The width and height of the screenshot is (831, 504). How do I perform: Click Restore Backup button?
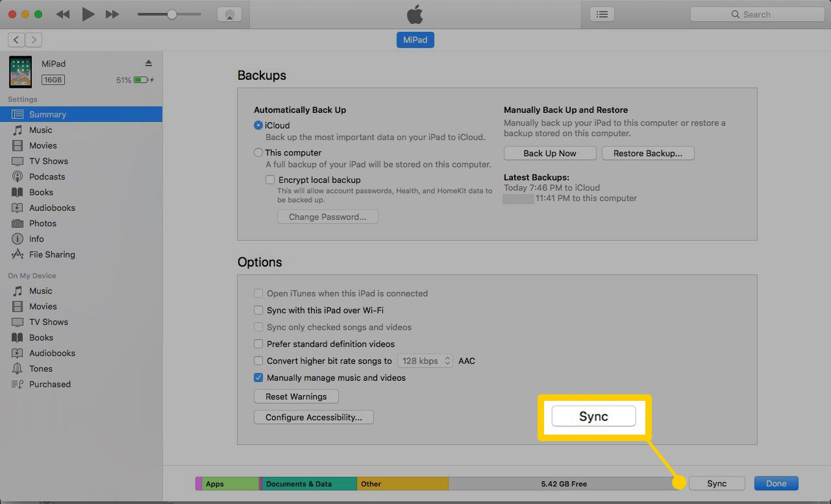point(648,153)
